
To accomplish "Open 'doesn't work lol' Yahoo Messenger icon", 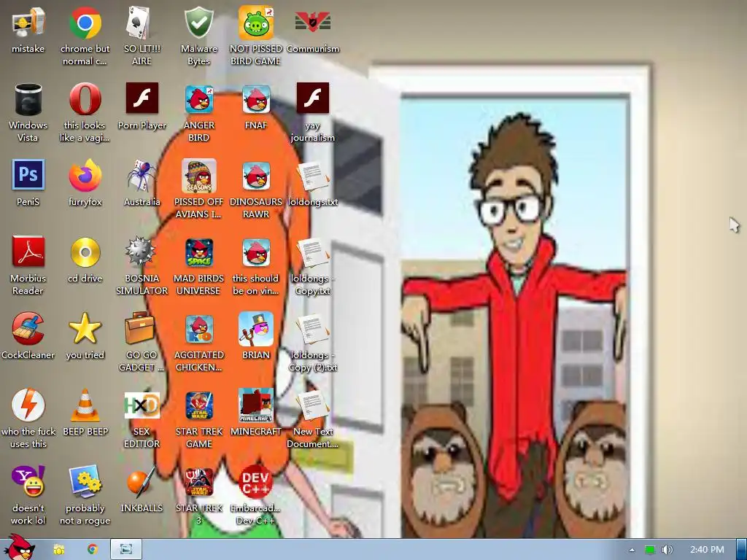I will click(x=28, y=481).
